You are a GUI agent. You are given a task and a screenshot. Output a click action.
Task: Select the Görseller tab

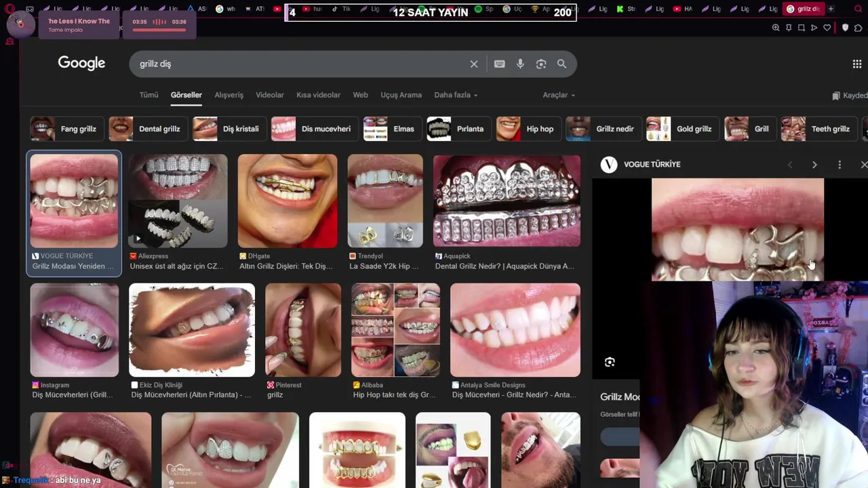186,95
